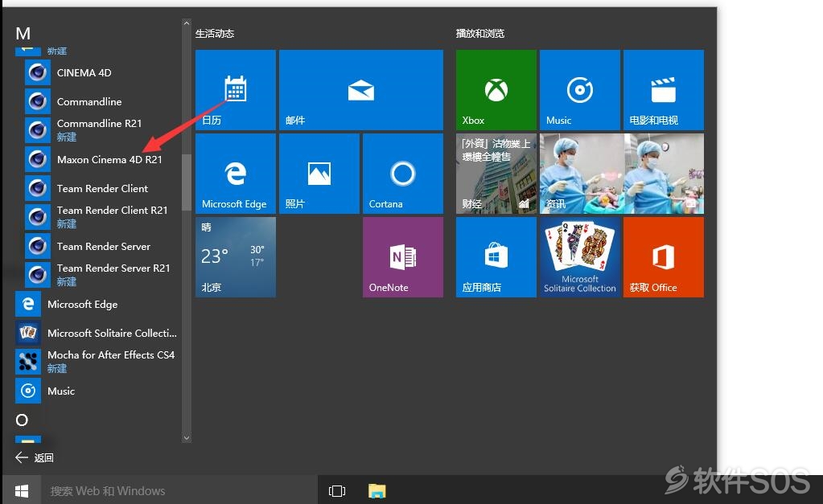
Task: Click the 搜索 Web 和 Windows search box
Action: tap(179, 490)
